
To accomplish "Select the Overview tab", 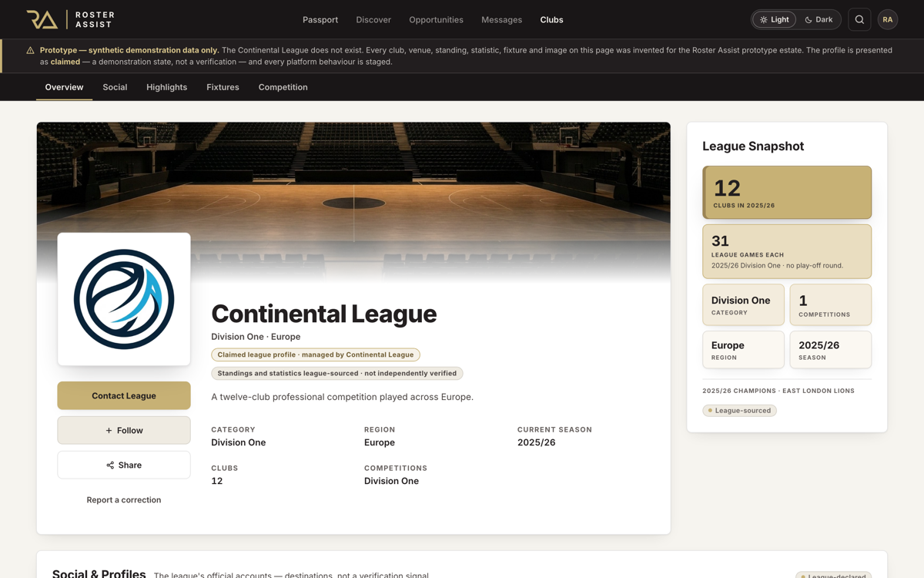I will point(64,87).
